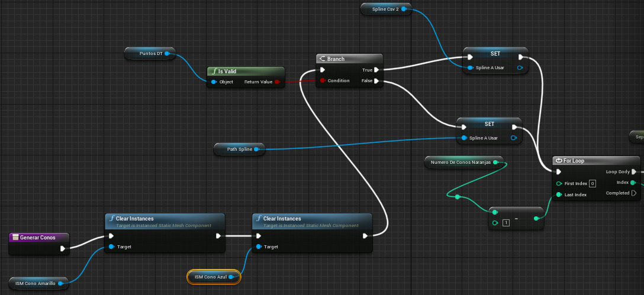644x295 pixels.
Task: Click the subtract node's value field containing 1
Action: [x=506, y=223]
